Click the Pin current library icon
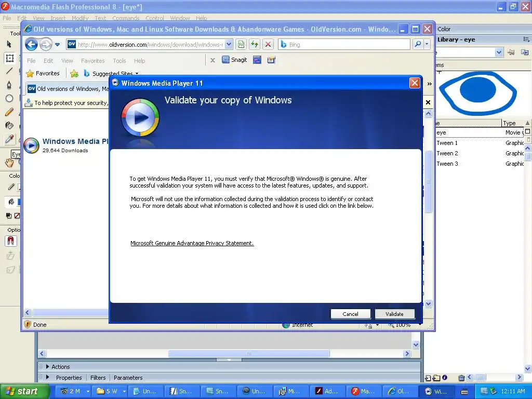Image resolution: width=532 pixels, height=399 pixels. (x=511, y=52)
